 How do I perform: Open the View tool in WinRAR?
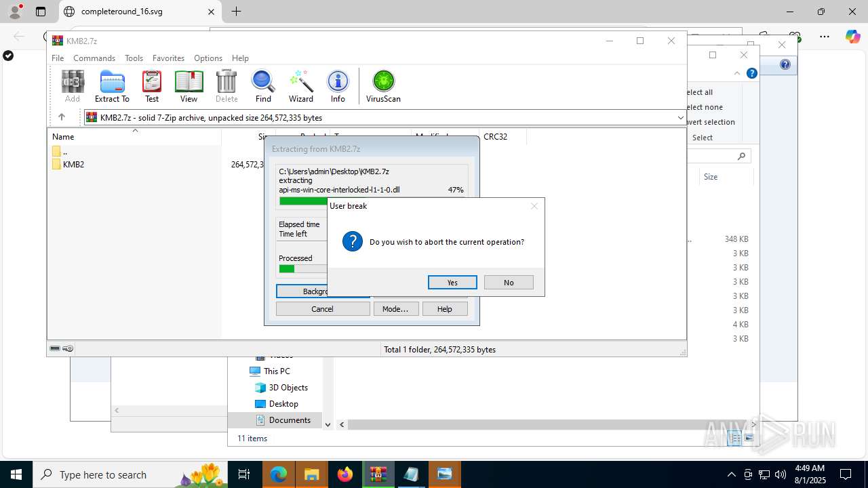point(189,86)
